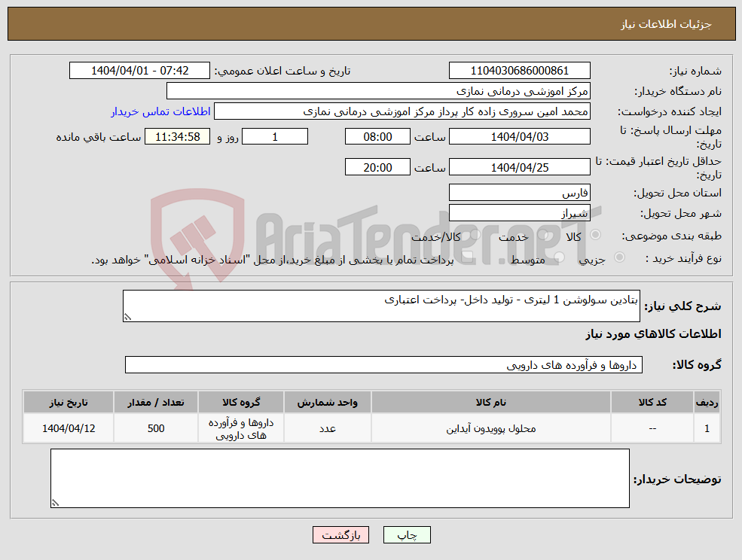This screenshot has width=742, height=560.
Task: Click the deadline time field 08:00
Action: 377,137
